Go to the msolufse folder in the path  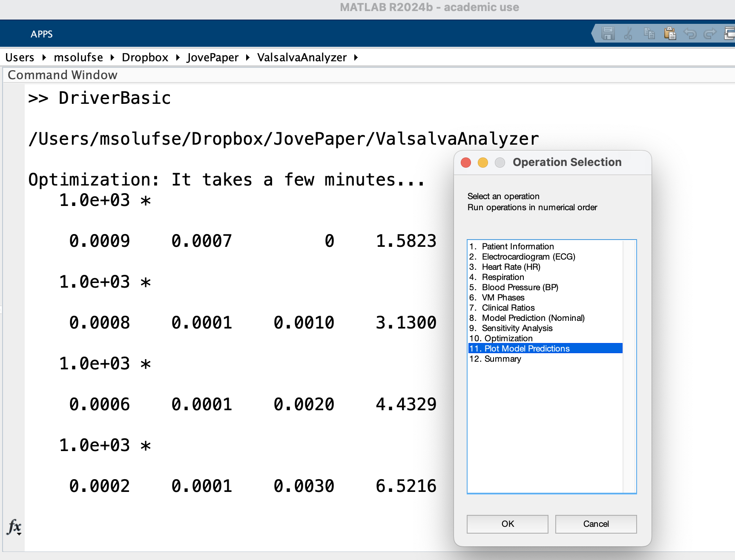pyautogui.click(x=78, y=57)
